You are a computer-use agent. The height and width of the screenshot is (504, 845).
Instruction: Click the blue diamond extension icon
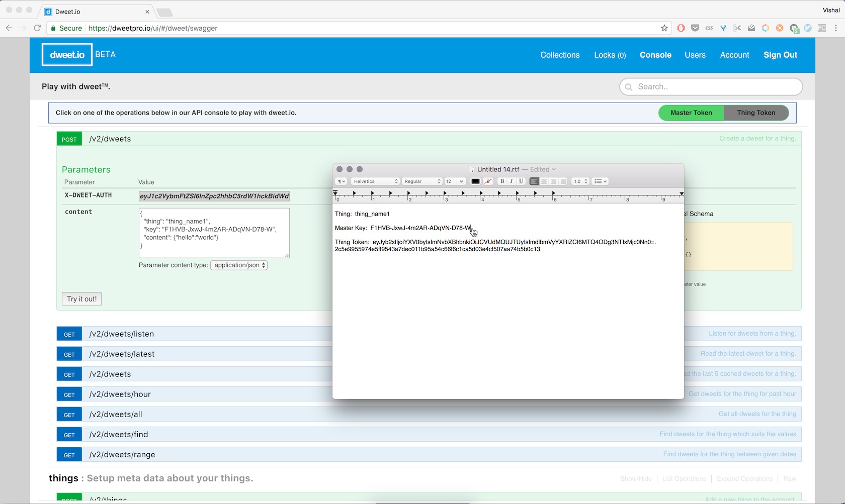pos(723,28)
